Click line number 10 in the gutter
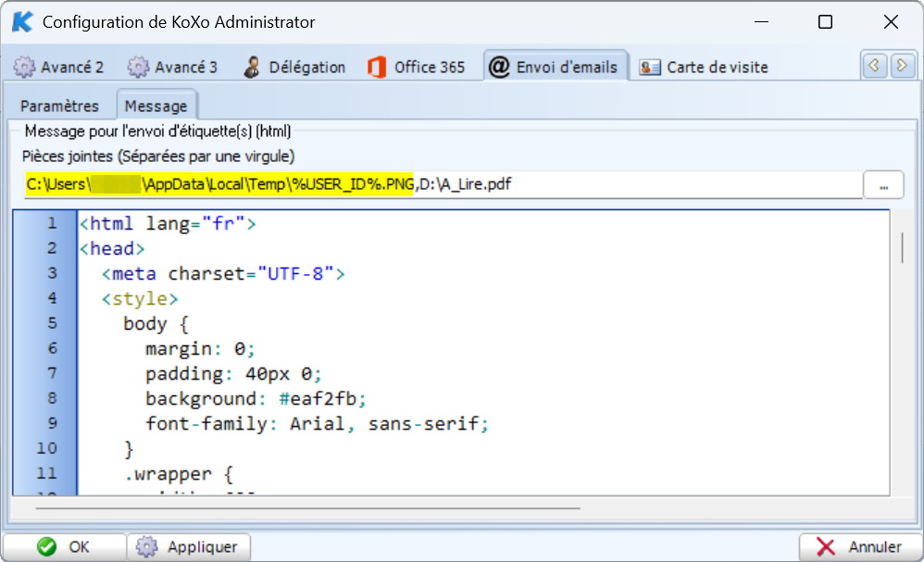 point(47,448)
